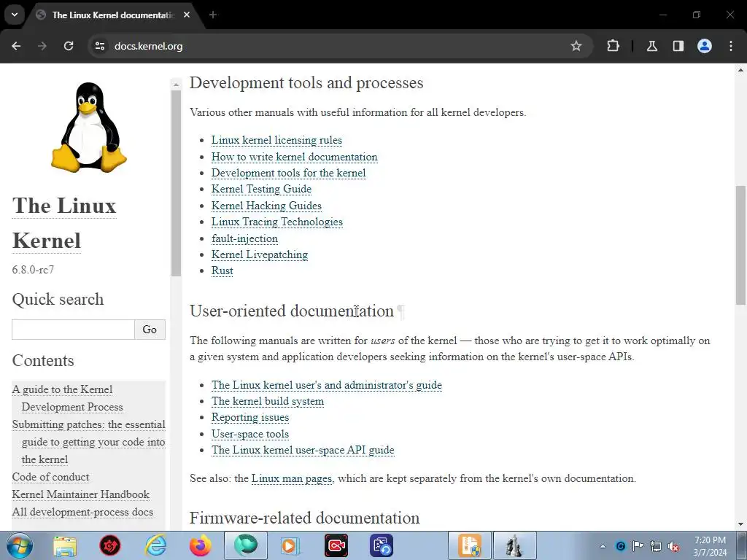Open Development tools for the kernel
The image size is (747, 560).
[289, 173]
